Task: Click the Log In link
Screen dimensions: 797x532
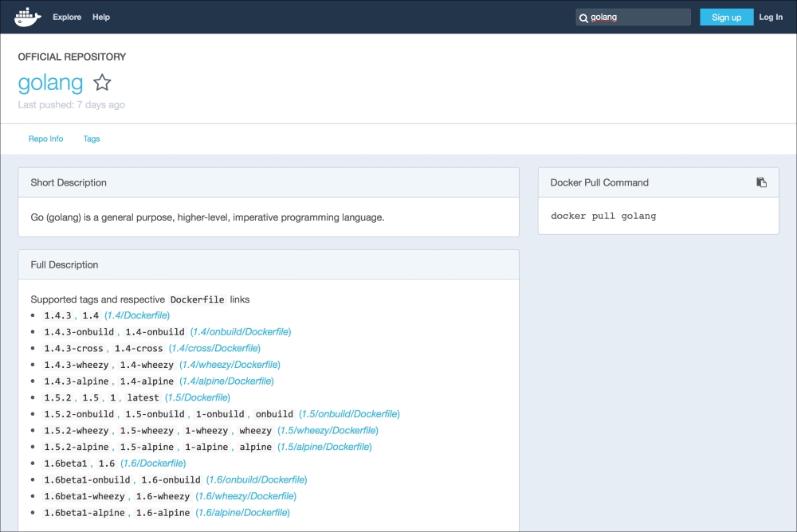Action: [x=771, y=17]
